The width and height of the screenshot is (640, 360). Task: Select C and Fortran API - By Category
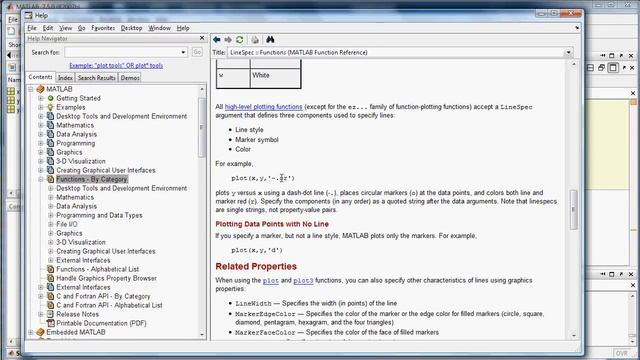point(103,296)
